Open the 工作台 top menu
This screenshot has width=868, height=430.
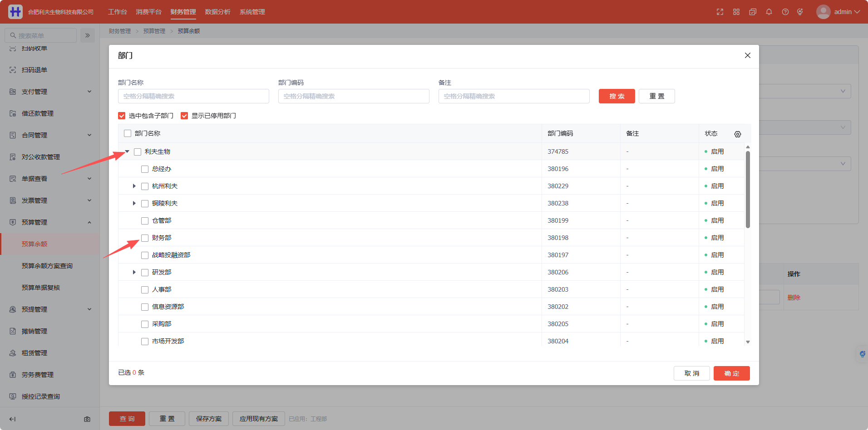tap(118, 12)
